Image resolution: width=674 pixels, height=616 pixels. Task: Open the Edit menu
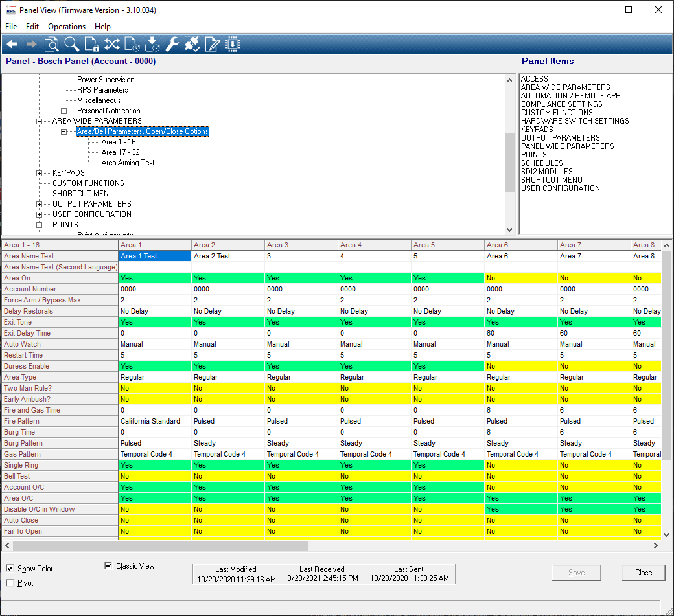32,27
